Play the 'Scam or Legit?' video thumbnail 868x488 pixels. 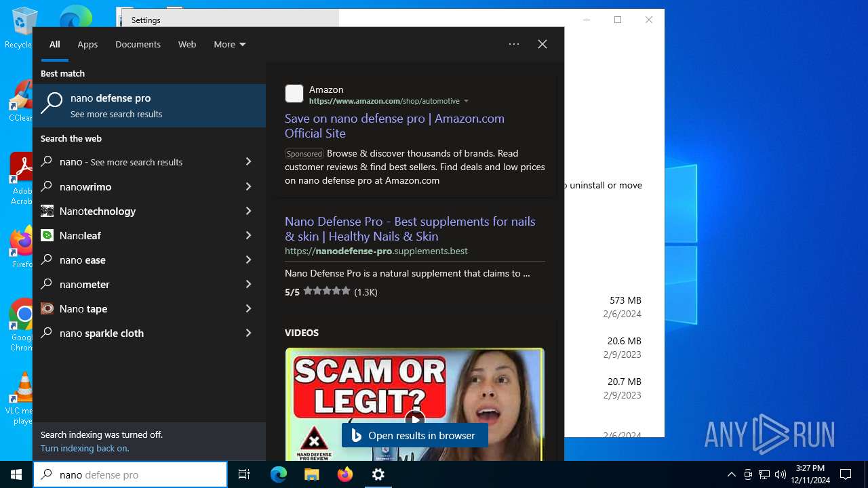click(414, 404)
